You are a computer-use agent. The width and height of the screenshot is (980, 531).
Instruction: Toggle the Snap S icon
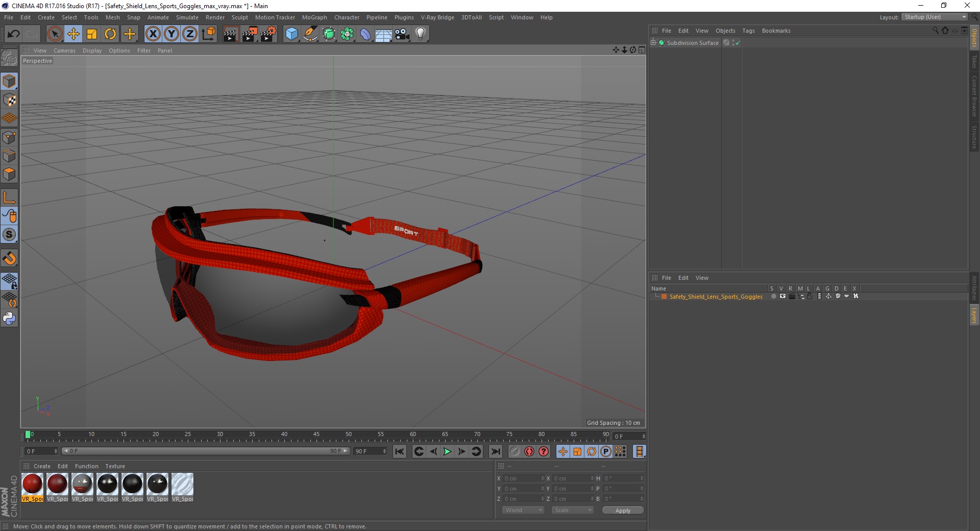pyautogui.click(x=9, y=235)
